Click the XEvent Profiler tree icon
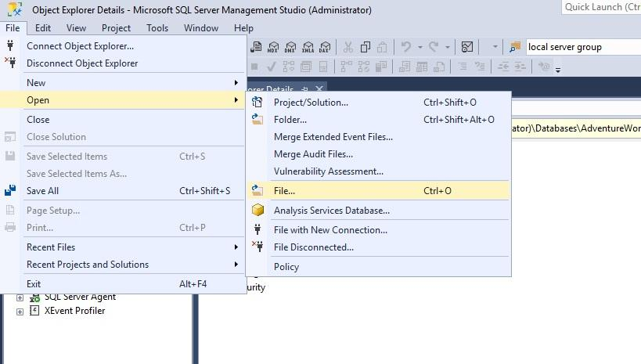Viewport: 641px width, 364px height. coord(34,311)
